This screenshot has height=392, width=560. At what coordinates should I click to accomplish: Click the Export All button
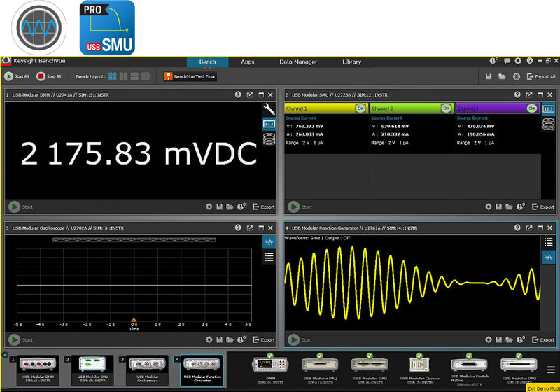tap(541, 76)
